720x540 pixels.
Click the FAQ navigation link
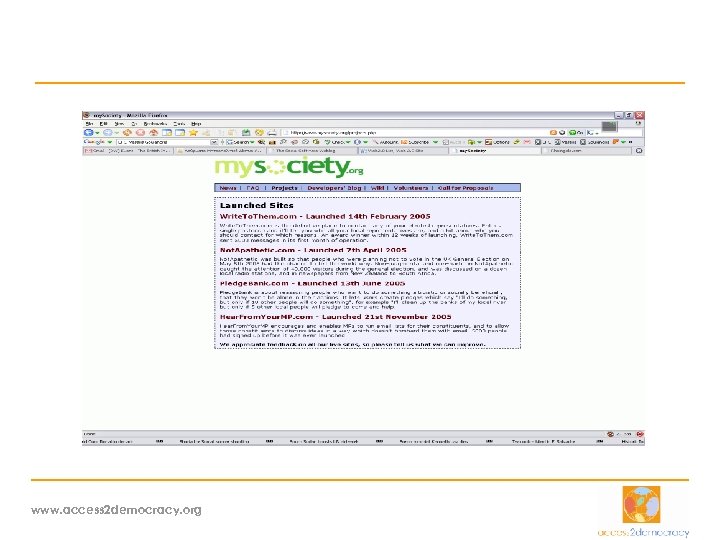click(x=253, y=188)
